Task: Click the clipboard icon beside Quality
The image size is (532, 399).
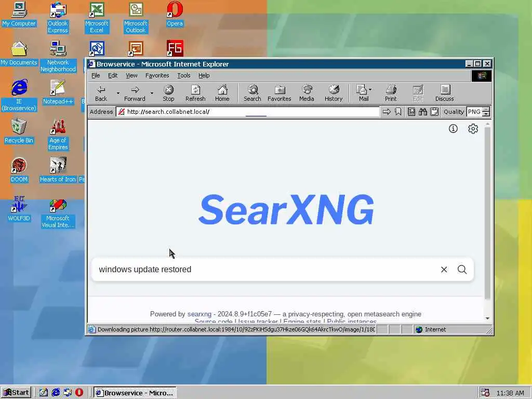Action: (x=434, y=112)
